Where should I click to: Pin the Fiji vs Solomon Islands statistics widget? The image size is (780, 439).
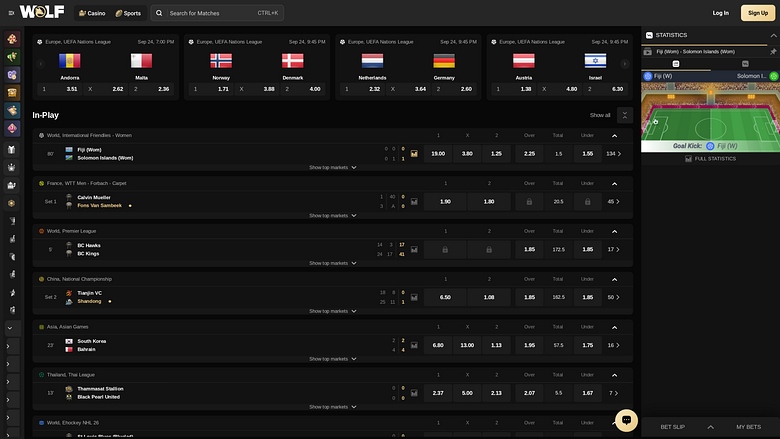pyautogui.click(x=773, y=51)
